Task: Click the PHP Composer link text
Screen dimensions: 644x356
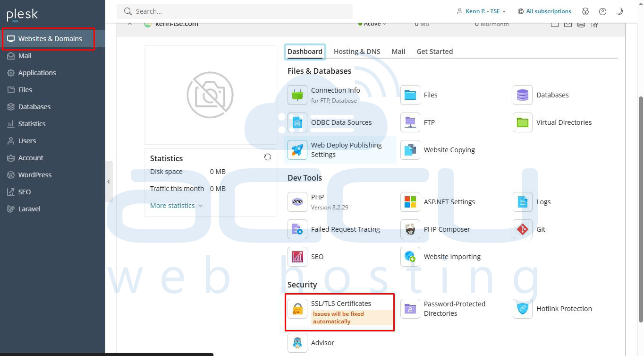Action: [x=447, y=229]
